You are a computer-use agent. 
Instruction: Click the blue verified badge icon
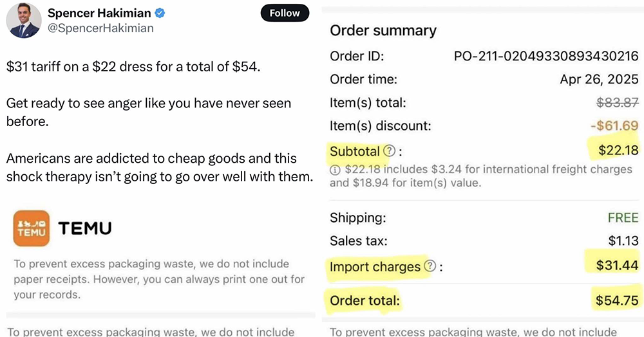(x=160, y=13)
